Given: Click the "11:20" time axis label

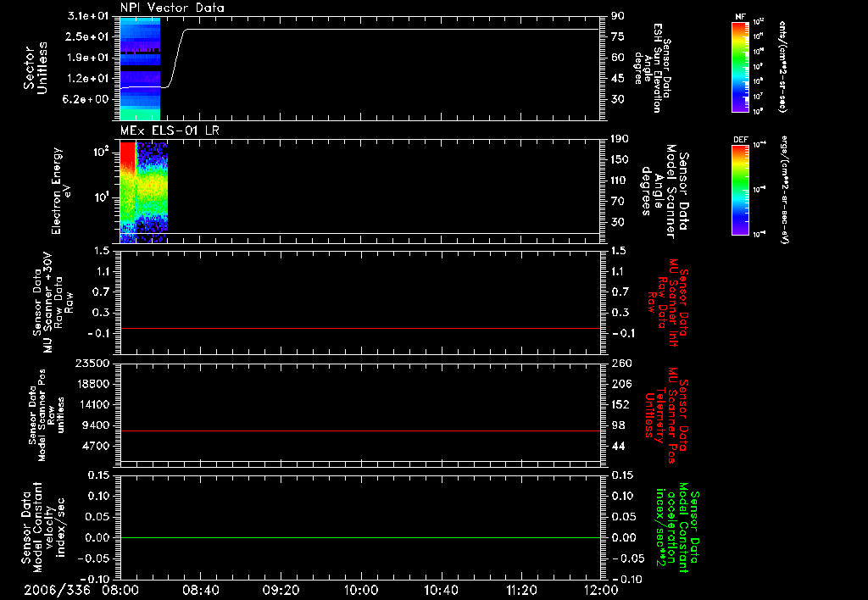Looking at the screenshot, I should (521, 590).
